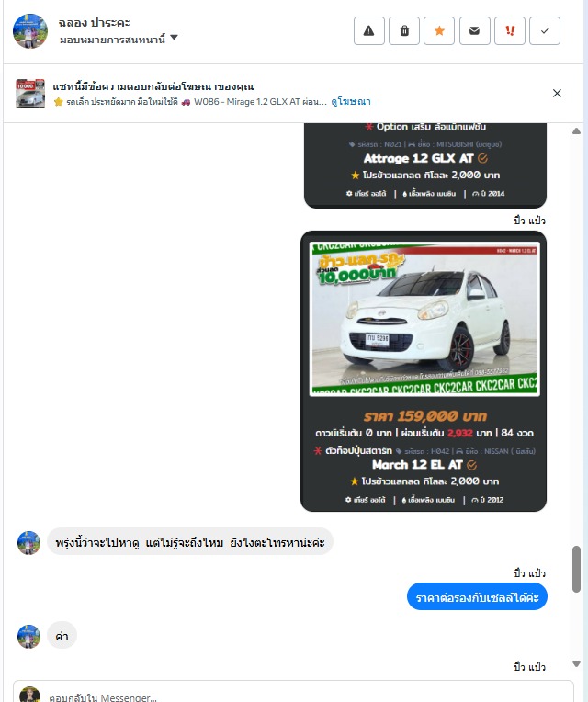Image resolution: width=588 pixels, height=702 pixels.
Task: Dismiss the ad reply banner
Action: tap(557, 93)
